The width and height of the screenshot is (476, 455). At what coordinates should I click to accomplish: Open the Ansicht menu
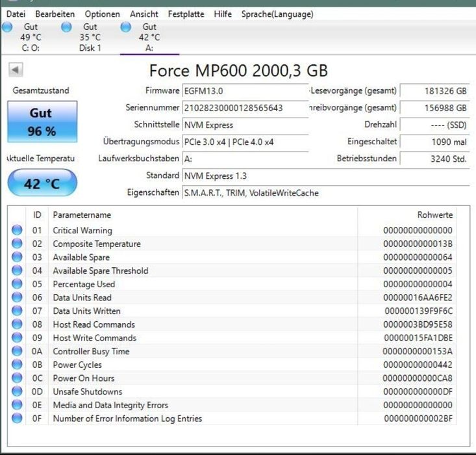[144, 14]
